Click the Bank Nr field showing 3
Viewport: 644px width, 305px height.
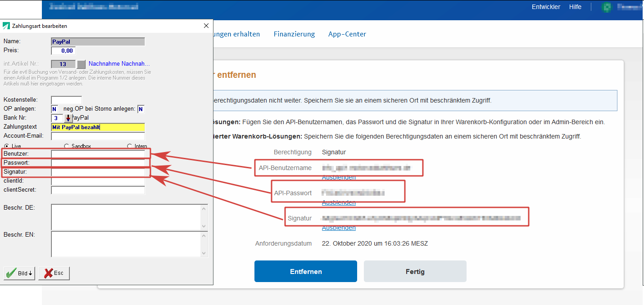pos(57,118)
